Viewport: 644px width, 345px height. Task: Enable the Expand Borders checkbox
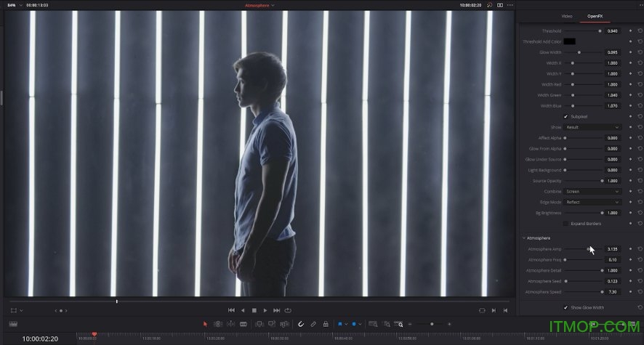click(566, 224)
